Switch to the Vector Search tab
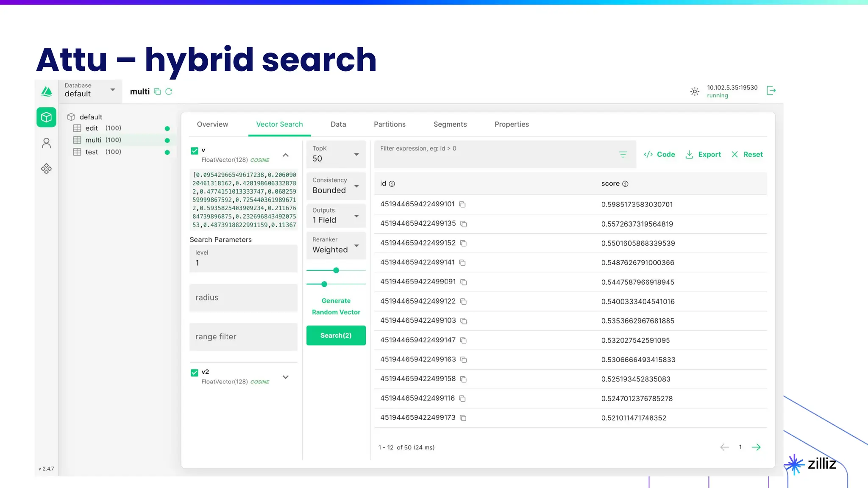868x488 pixels. coord(279,125)
